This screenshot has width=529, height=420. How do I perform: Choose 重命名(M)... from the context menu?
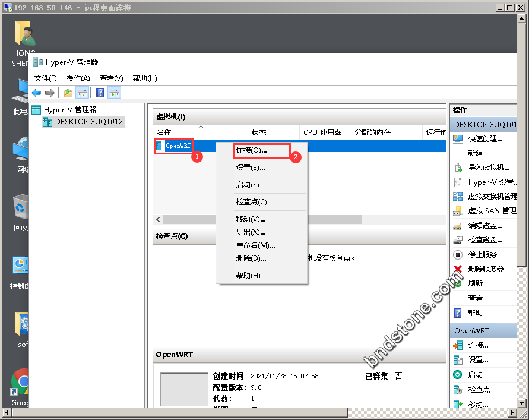coord(261,245)
